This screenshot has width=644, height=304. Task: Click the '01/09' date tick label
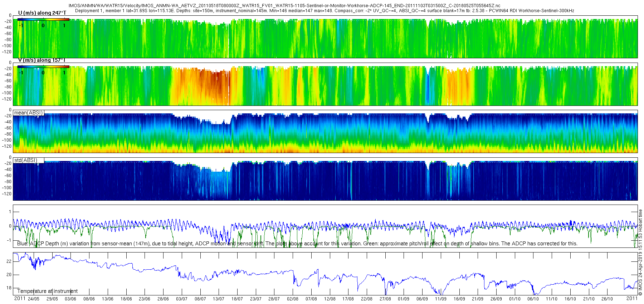404,299
